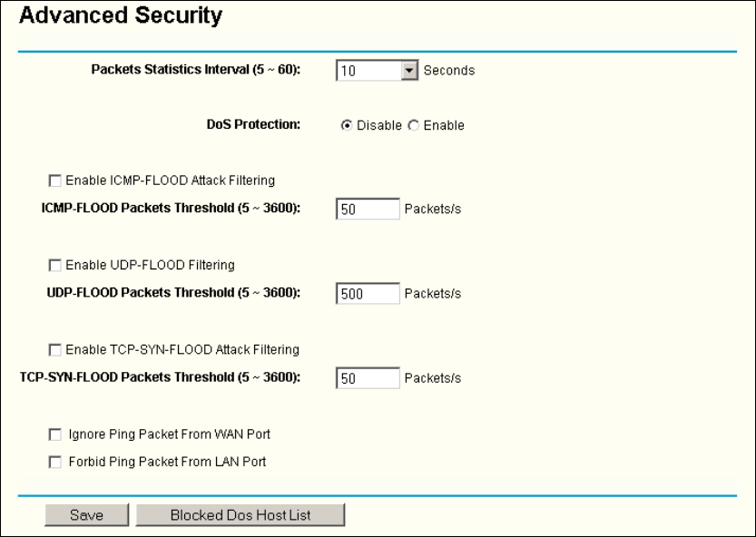Open the Blocked DoS Host List
The image size is (756, 537).
click(x=241, y=515)
